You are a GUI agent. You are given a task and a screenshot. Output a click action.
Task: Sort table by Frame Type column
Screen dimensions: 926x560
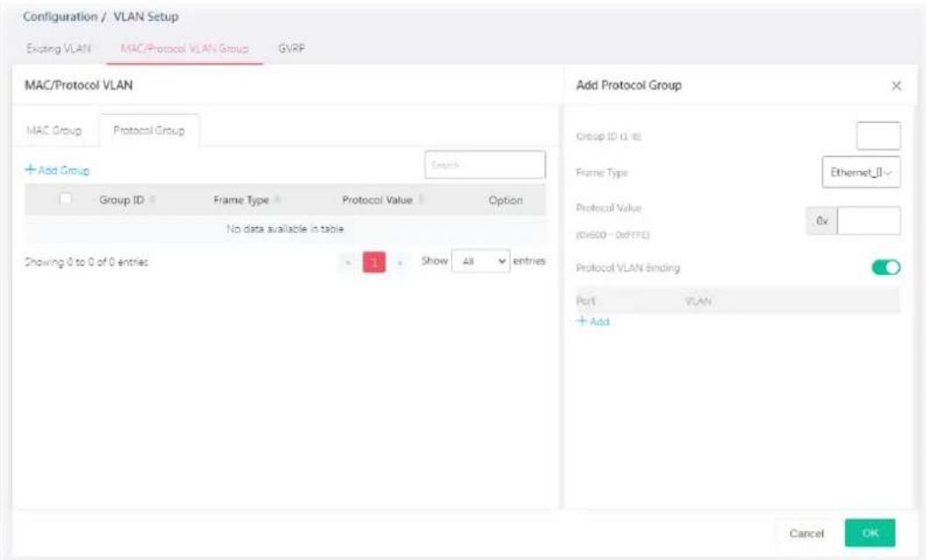tap(246, 200)
